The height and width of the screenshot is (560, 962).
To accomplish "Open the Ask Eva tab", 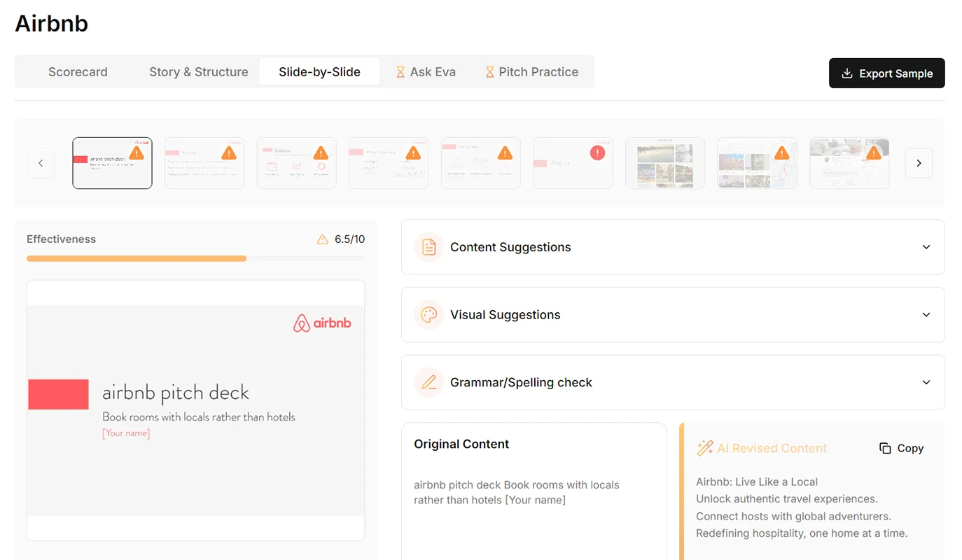I will 426,72.
